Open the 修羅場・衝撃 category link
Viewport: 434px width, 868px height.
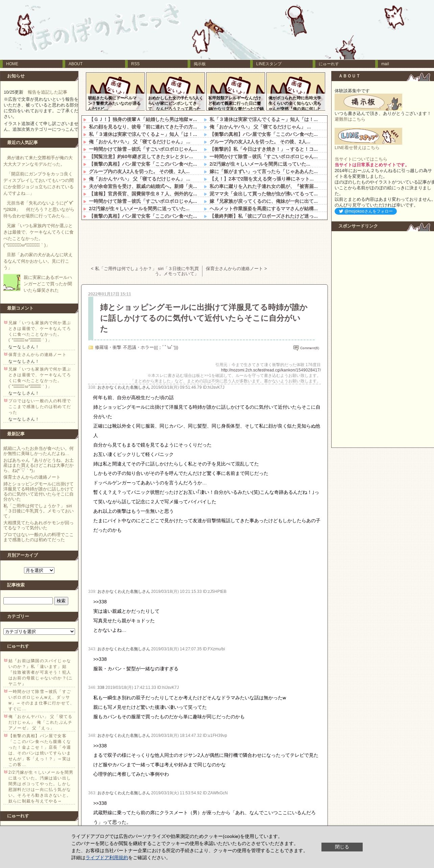[108, 347]
